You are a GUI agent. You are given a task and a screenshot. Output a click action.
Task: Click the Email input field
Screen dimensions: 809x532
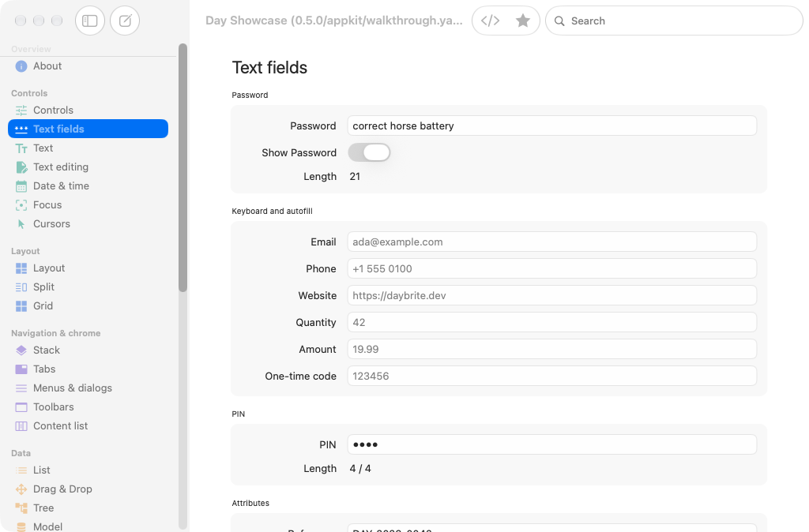coord(552,242)
